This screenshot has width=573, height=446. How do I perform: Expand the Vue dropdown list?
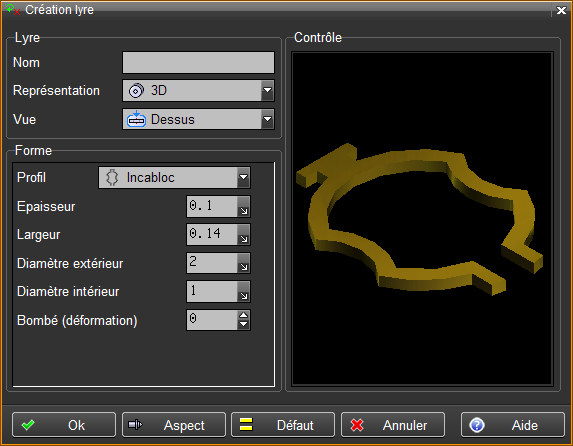point(267,119)
